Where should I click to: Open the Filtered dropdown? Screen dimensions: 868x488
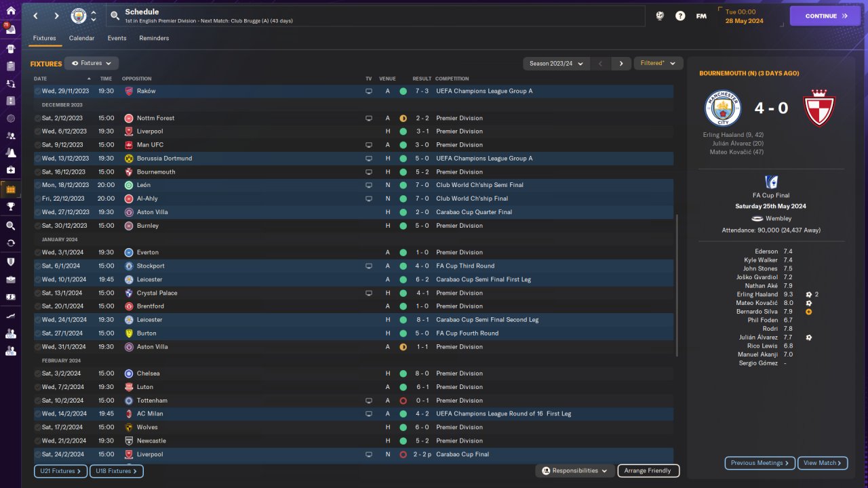(x=658, y=63)
